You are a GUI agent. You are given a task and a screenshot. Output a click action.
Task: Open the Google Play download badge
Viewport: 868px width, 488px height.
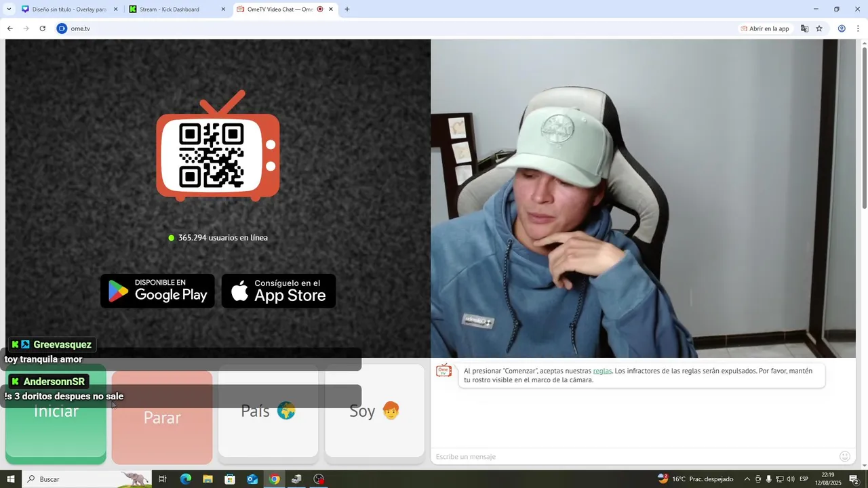(x=157, y=291)
